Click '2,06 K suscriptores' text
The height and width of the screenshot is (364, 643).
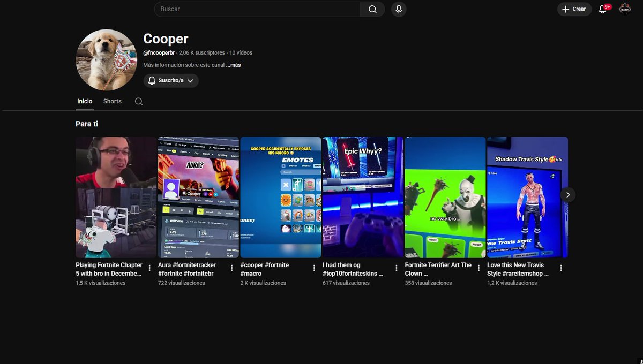pyautogui.click(x=202, y=53)
